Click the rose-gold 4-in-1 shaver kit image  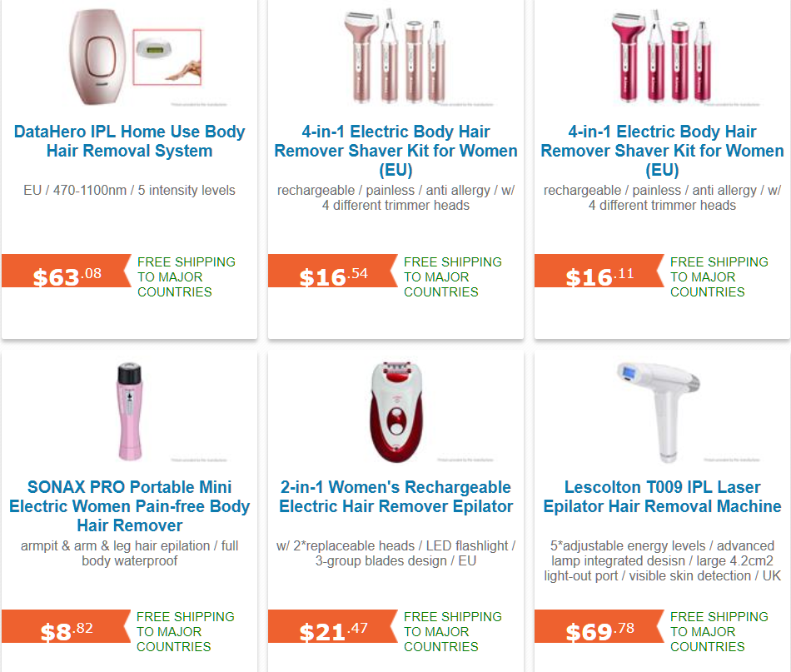point(395,54)
